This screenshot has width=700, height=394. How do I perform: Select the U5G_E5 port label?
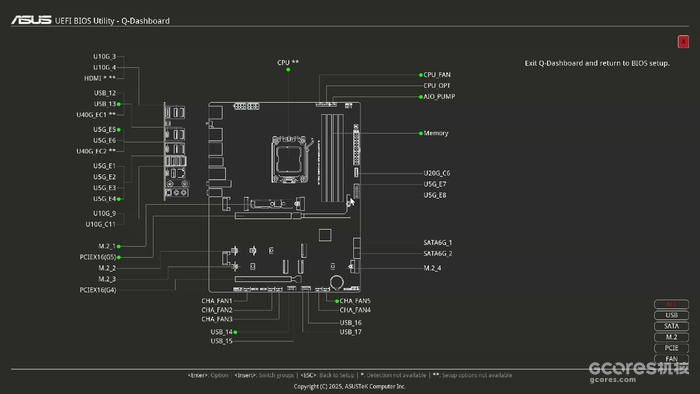(x=104, y=129)
